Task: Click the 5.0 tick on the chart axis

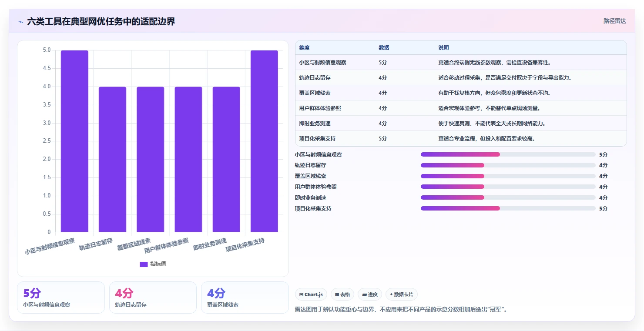Action: pos(47,50)
